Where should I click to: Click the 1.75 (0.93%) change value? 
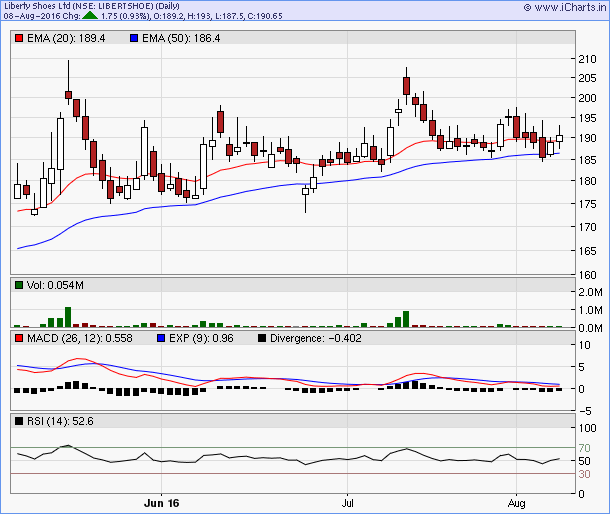[x=125, y=16]
